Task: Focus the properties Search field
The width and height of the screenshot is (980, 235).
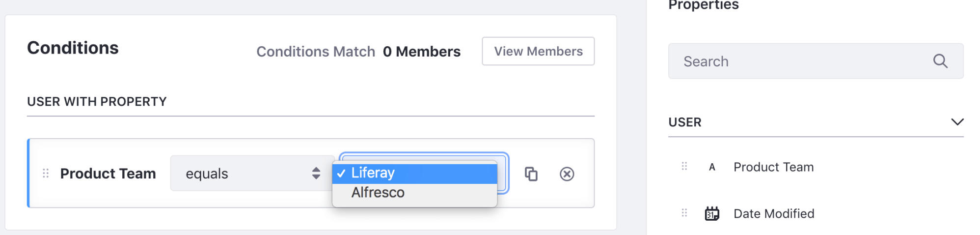Action: [x=816, y=61]
